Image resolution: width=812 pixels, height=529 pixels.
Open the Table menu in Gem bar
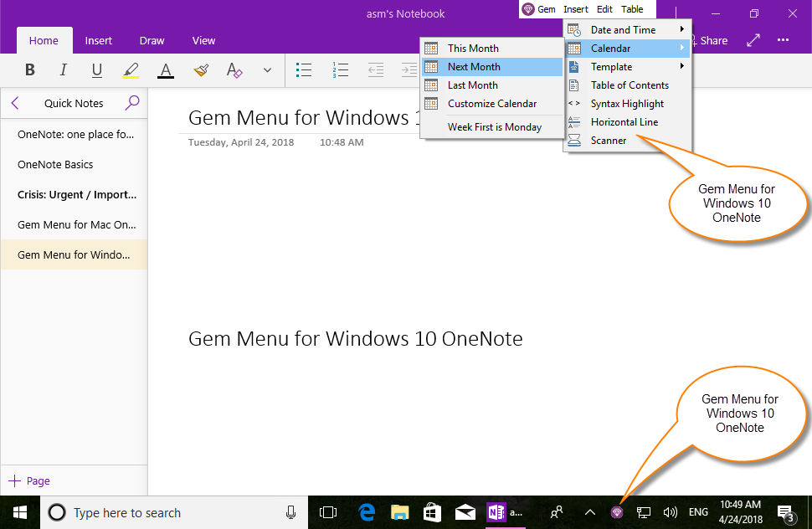tap(632, 9)
